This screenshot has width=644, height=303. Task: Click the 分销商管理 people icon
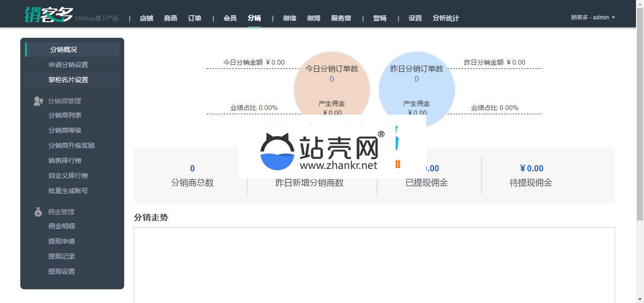pyautogui.click(x=38, y=101)
